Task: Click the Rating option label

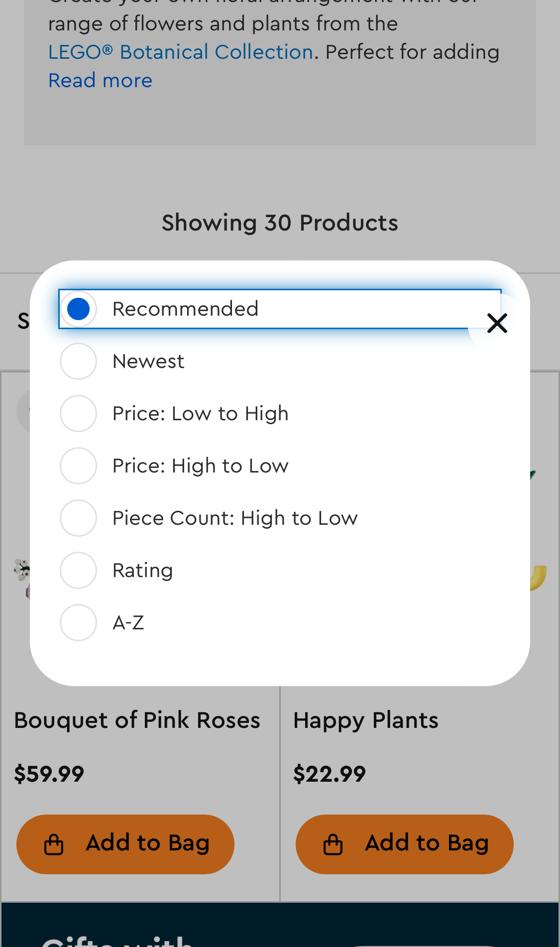Action: 143,571
